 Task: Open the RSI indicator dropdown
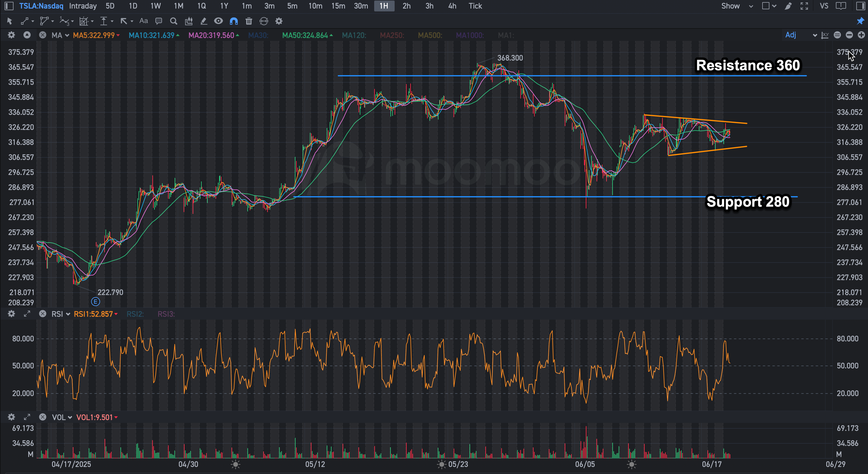tap(61, 314)
